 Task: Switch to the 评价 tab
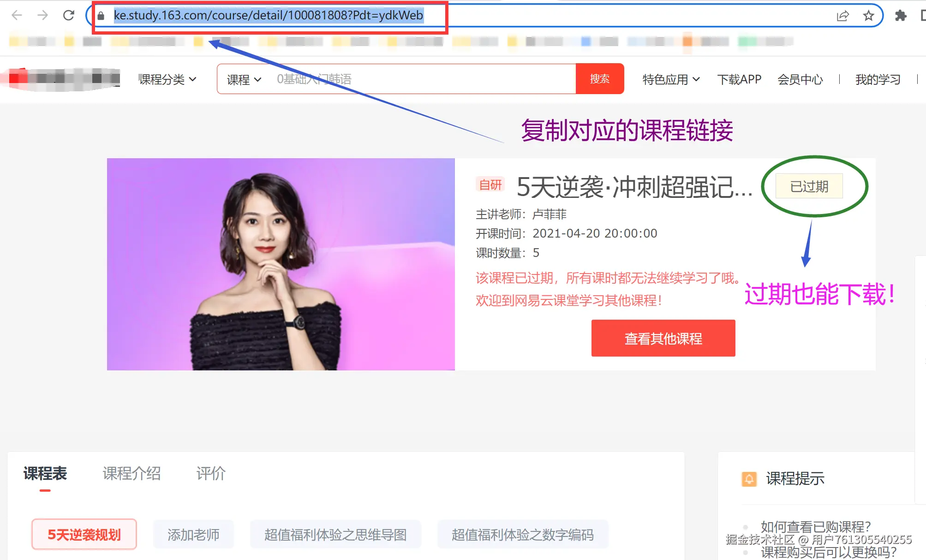(211, 473)
